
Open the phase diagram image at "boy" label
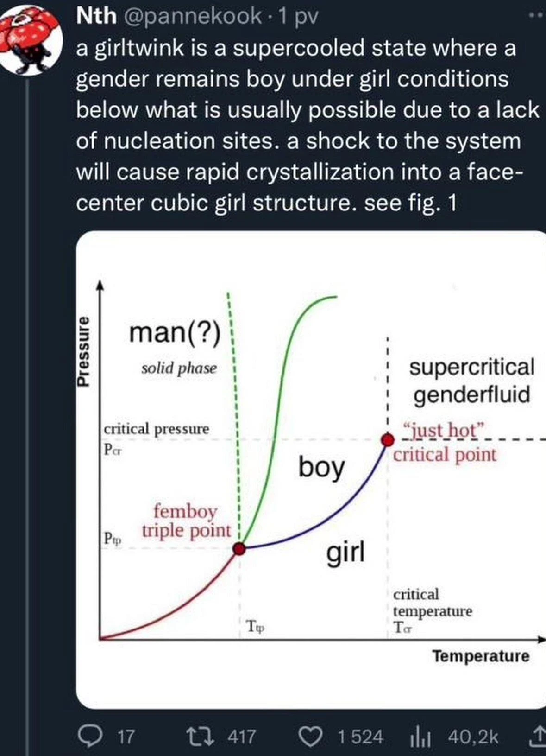pos(321,467)
